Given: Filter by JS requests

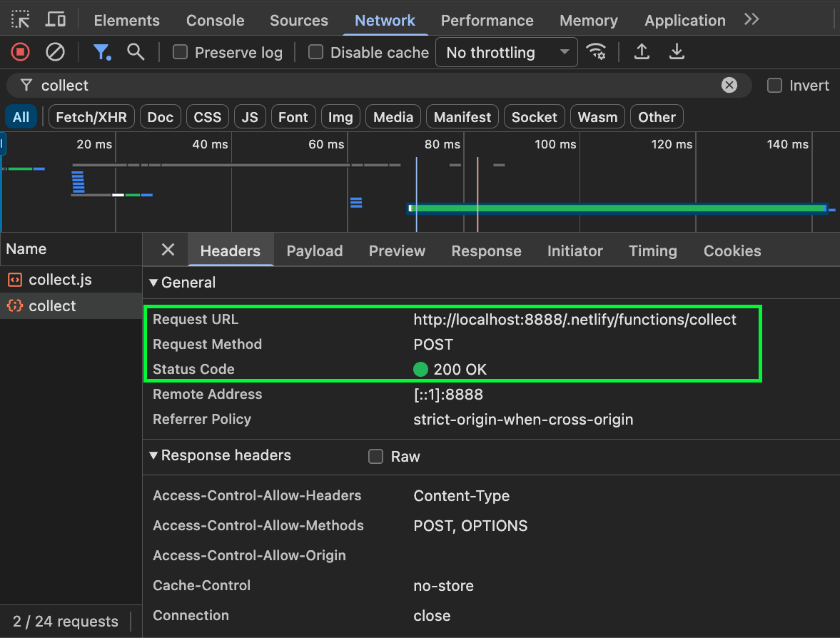Looking at the screenshot, I should [x=250, y=117].
